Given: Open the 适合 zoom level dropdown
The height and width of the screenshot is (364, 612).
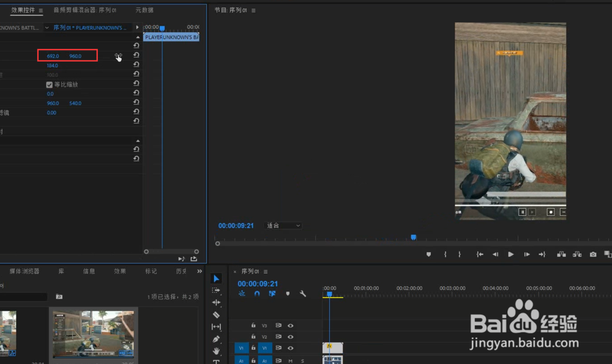Looking at the screenshot, I should 283,226.
